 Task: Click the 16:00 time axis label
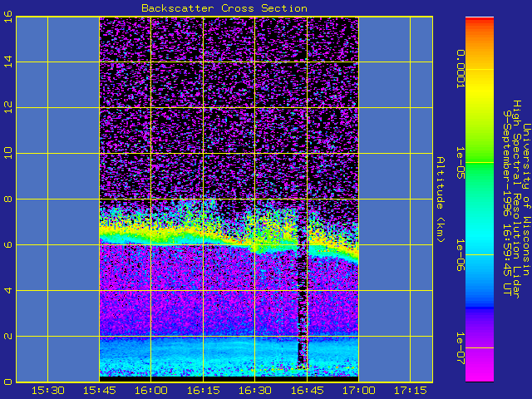tap(151, 391)
